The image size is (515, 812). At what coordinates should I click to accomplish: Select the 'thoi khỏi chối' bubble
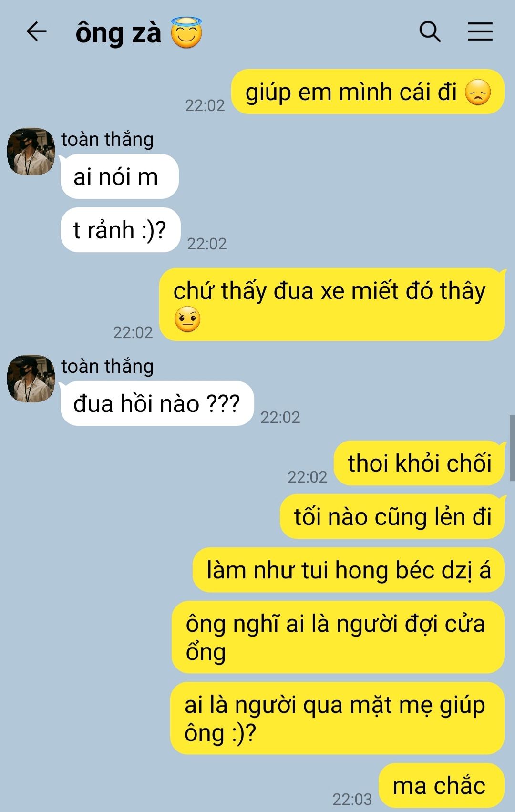[419, 463]
